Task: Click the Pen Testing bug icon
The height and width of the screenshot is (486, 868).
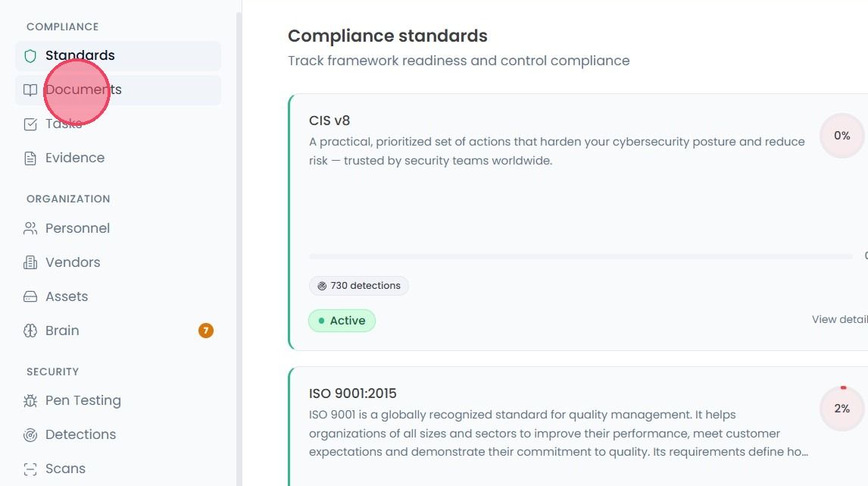Action: 30,400
